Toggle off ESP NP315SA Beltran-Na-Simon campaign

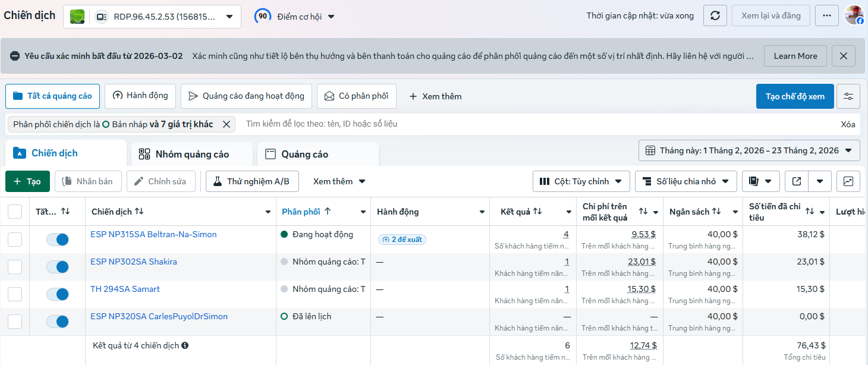pos(58,240)
